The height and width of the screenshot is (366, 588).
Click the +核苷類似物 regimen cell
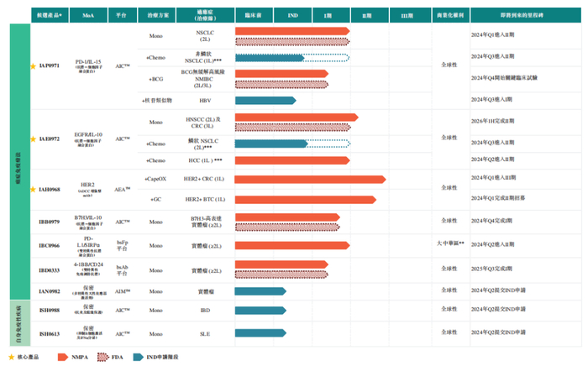pos(157,101)
